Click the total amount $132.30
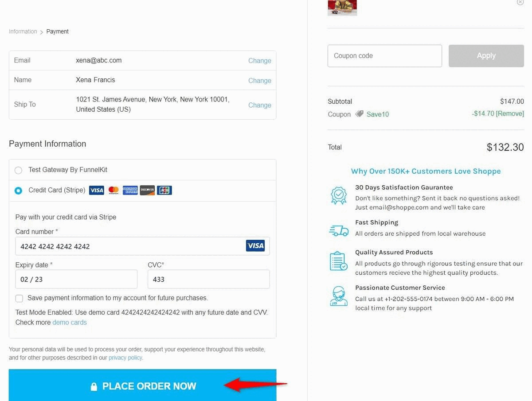Viewport: 532px width, 401px height. [505, 147]
